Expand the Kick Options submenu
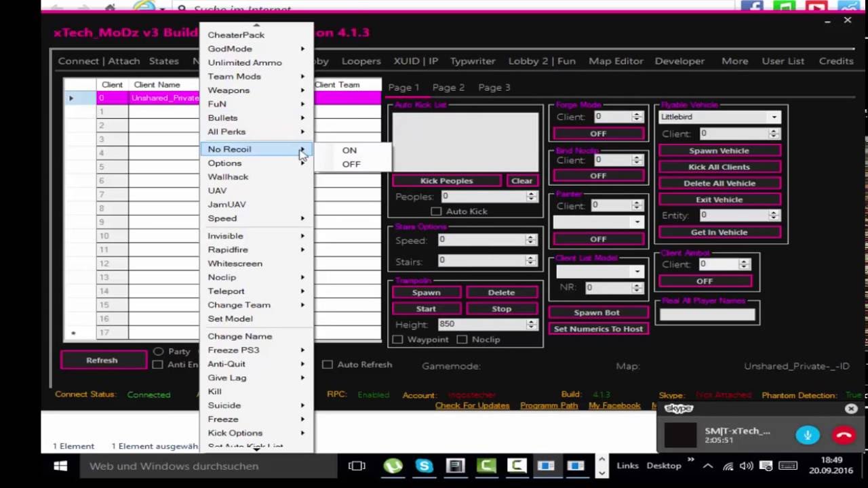The width and height of the screenshot is (868, 488). 256,432
